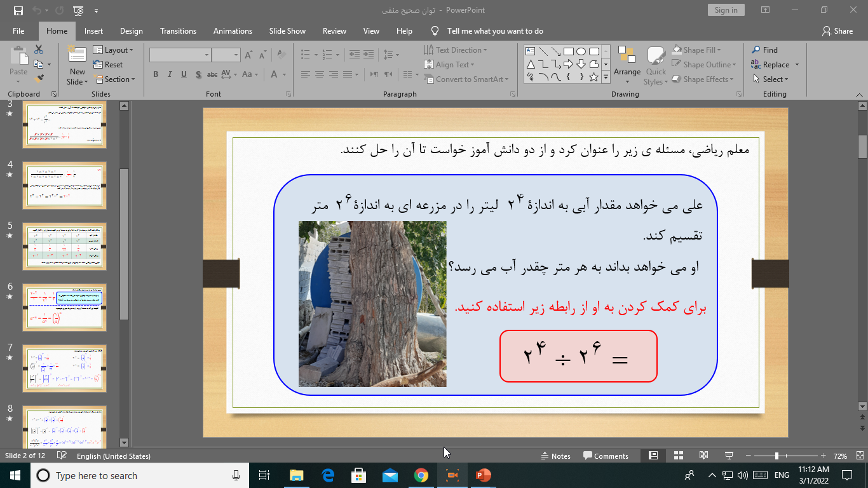Viewport: 868px width, 488px height.
Task: Open the Animations tab
Action: [x=233, y=31]
